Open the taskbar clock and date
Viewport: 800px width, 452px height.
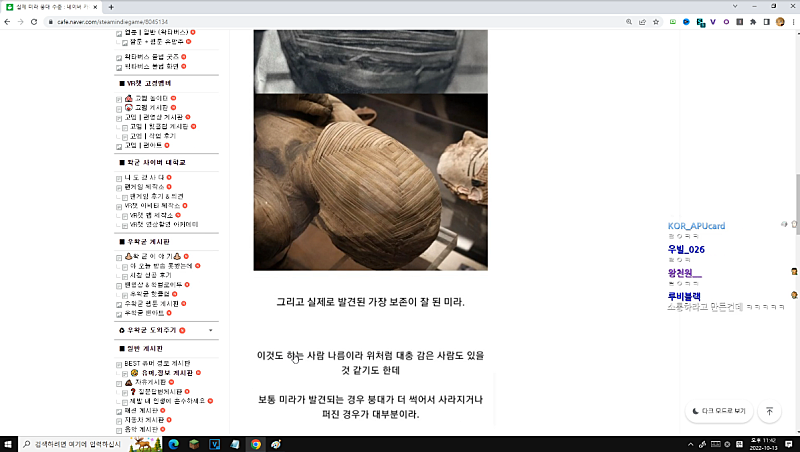(x=763, y=444)
